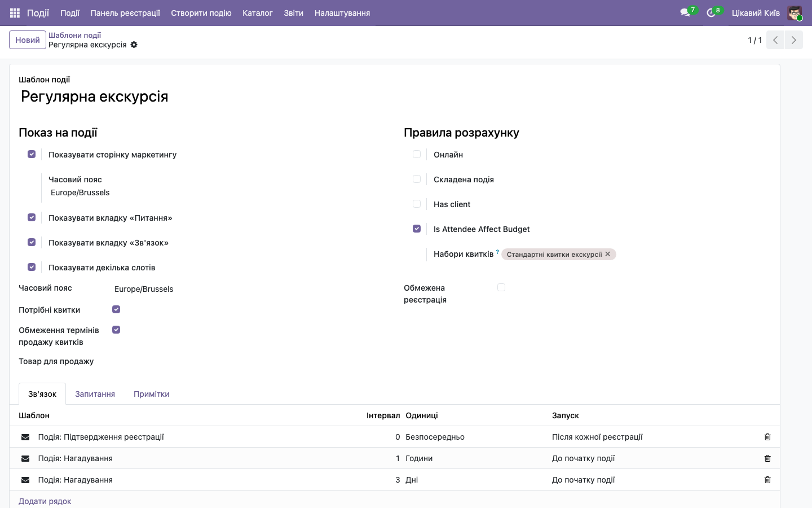Toggle Обмеження термінів продажу квитків checkbox
812x508 pixels.
pos(116,330)
